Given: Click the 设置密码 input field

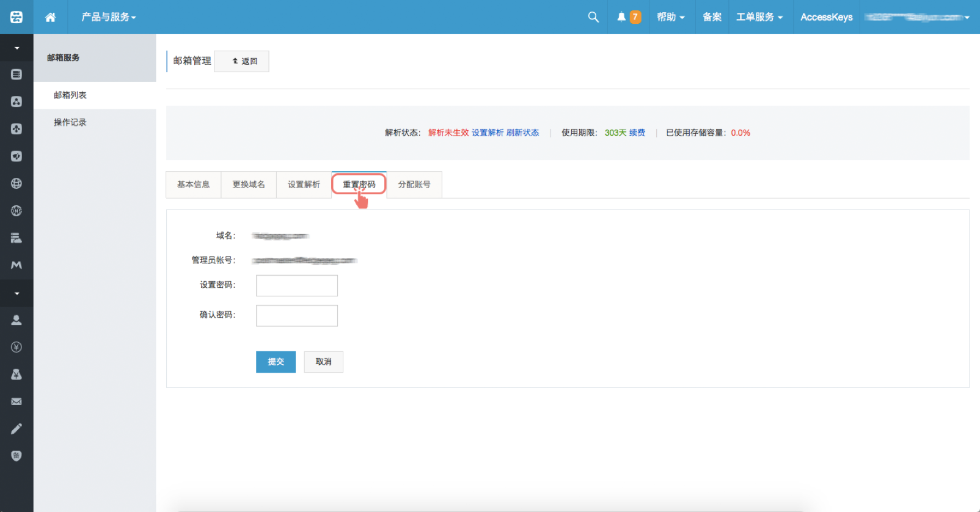Looking at the screenshot, I should 297,285.
